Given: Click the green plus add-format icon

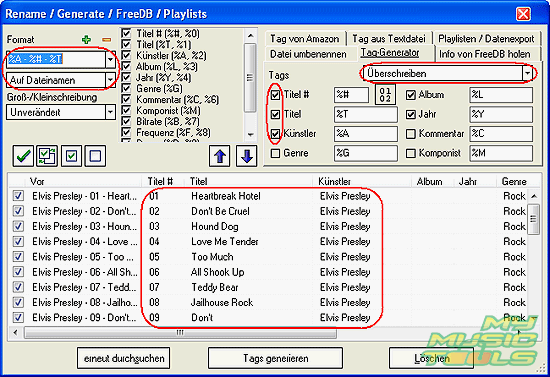Looking at the screenshot, I should pyautogui.click(x=86, y=40).
